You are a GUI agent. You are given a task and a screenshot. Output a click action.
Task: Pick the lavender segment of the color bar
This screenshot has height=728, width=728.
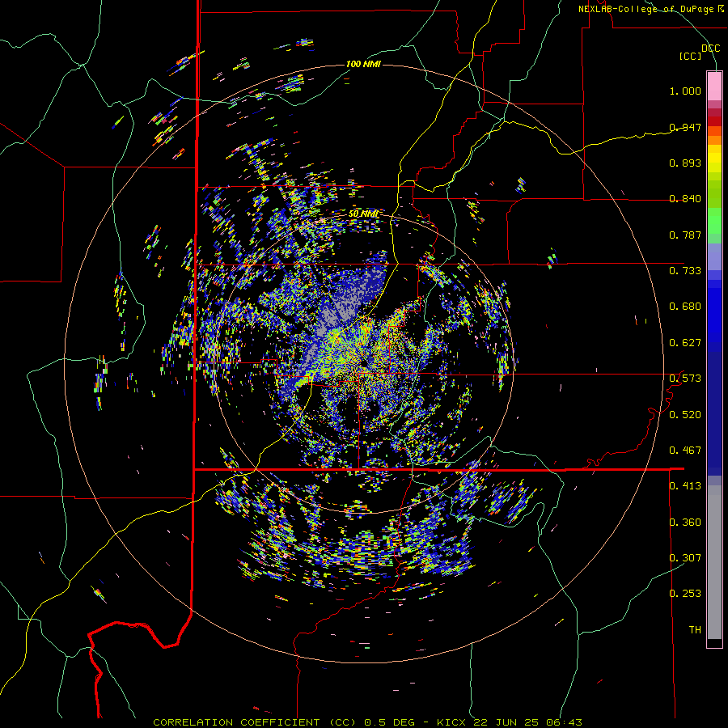(714, 256)
